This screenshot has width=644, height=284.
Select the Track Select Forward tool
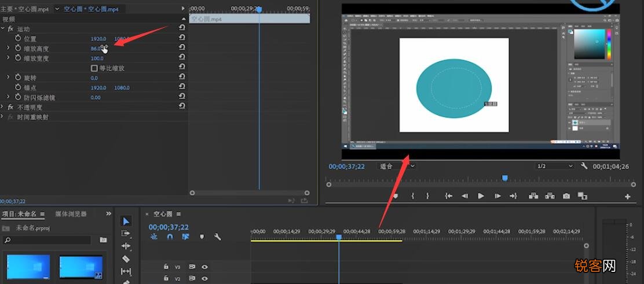tap(126, 234)
